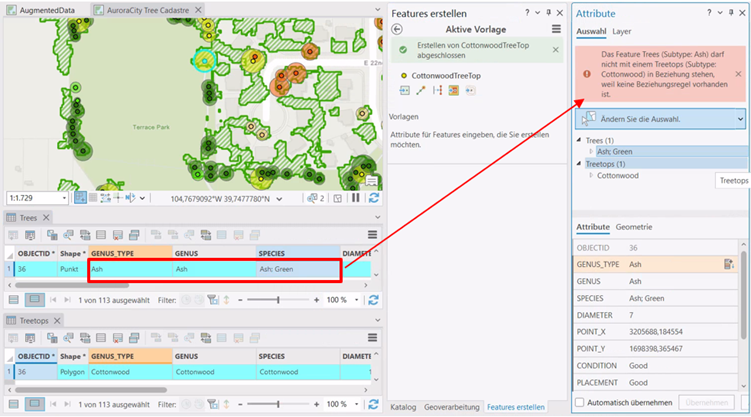Open help for Attribute pane
This screenshot has height=417, width=751.
709,13
